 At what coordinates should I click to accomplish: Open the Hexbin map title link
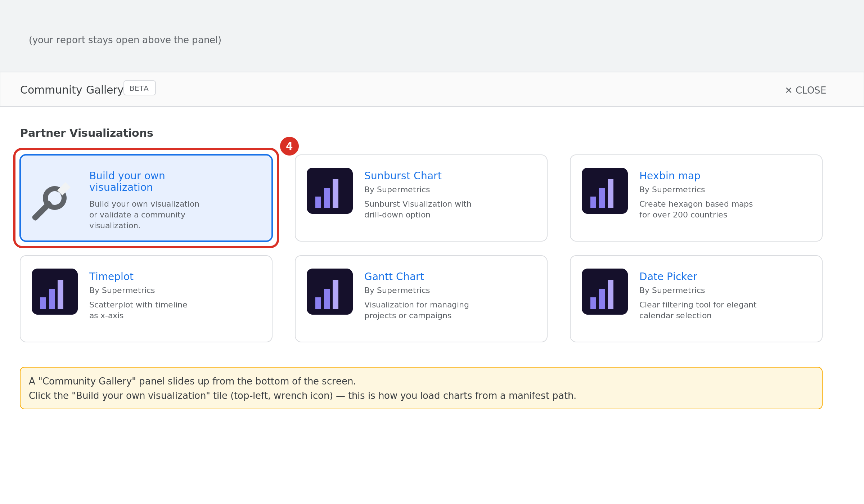point(670,176)
